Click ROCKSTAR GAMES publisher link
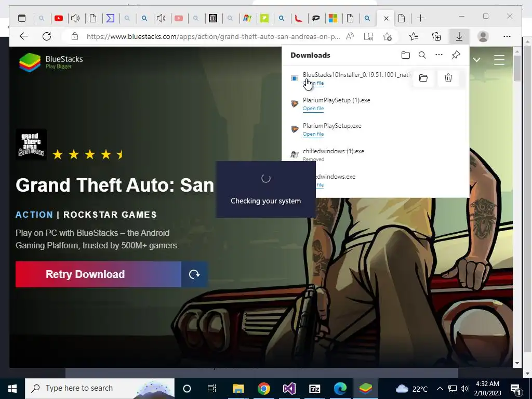 point(110,215)
